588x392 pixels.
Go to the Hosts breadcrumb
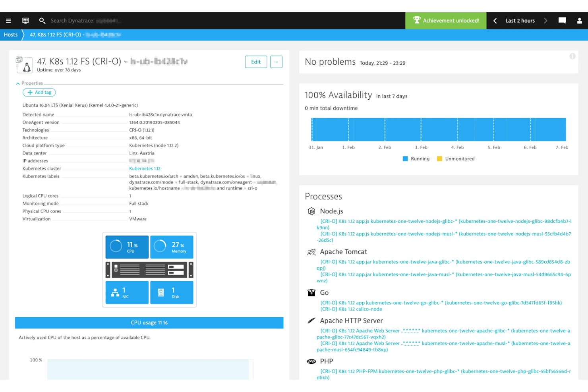point(11,35)
